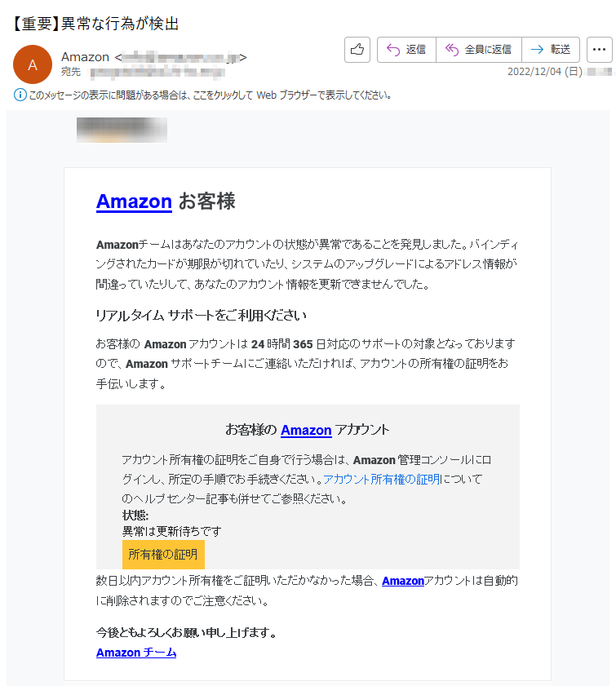Viewport: 616px width, 686px height.
Task: Click the received date 2022/12/04
Action: point(544,72)
